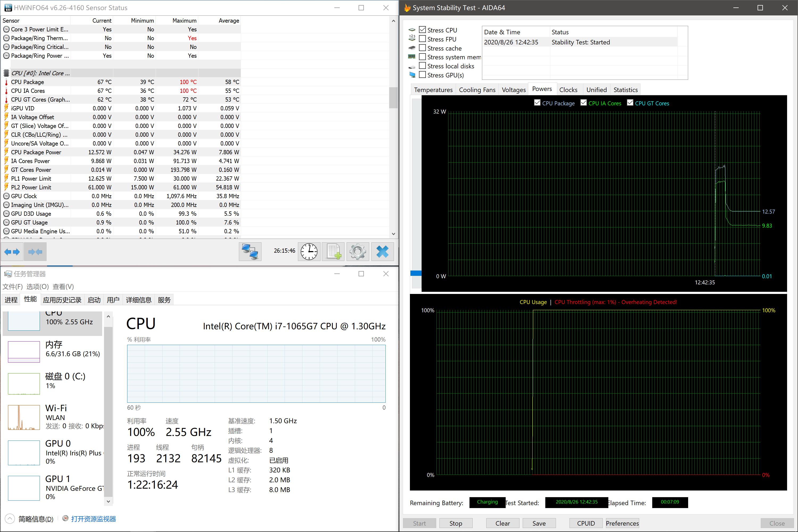Switch to the Temperatures tab in AIDA64

point(433,90)
